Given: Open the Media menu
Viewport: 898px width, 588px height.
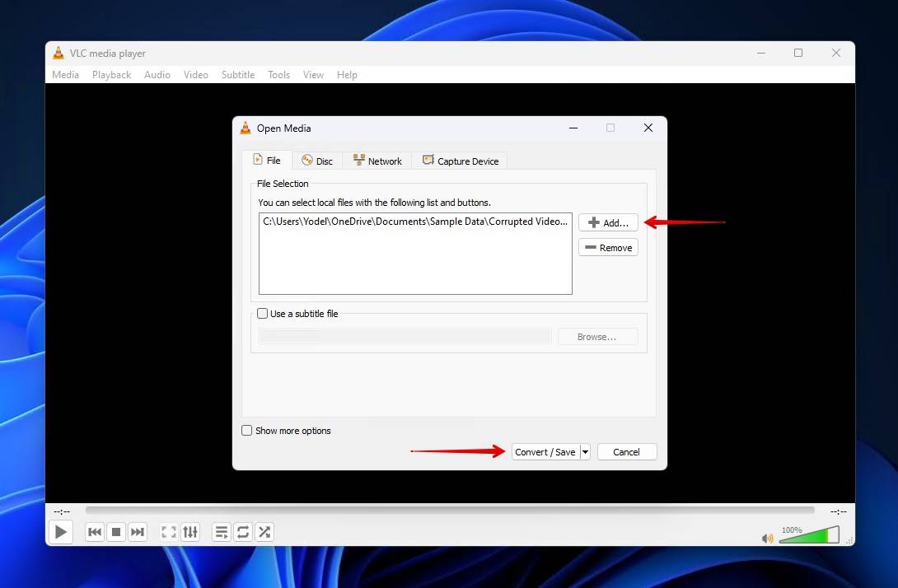Looking at the screenshot, I should tap(65, 74).
